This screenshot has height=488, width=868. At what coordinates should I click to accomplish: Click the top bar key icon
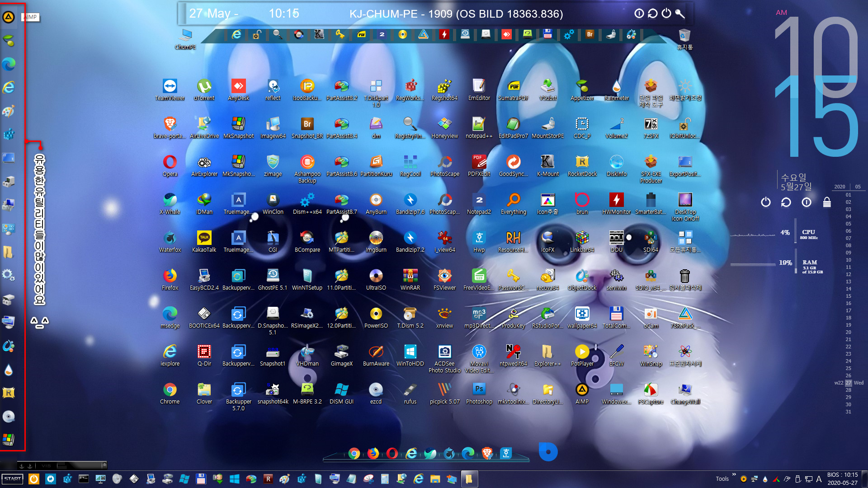tap(680, 14)
